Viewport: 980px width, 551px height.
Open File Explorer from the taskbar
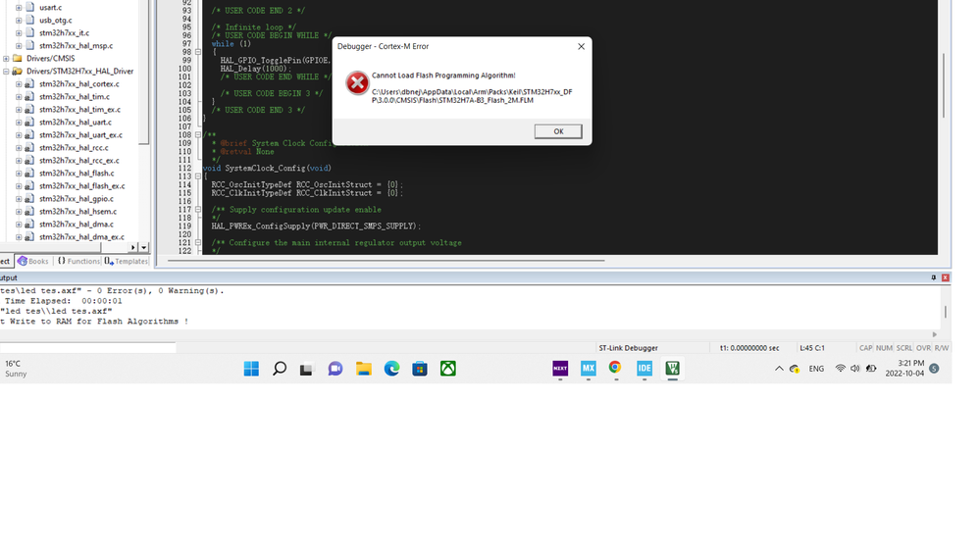364,369
